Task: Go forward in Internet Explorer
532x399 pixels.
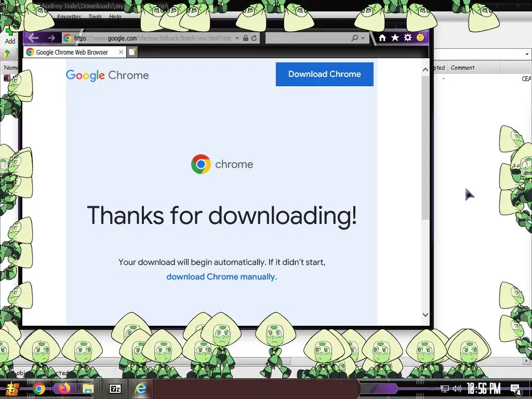Action: click(51, 38)
